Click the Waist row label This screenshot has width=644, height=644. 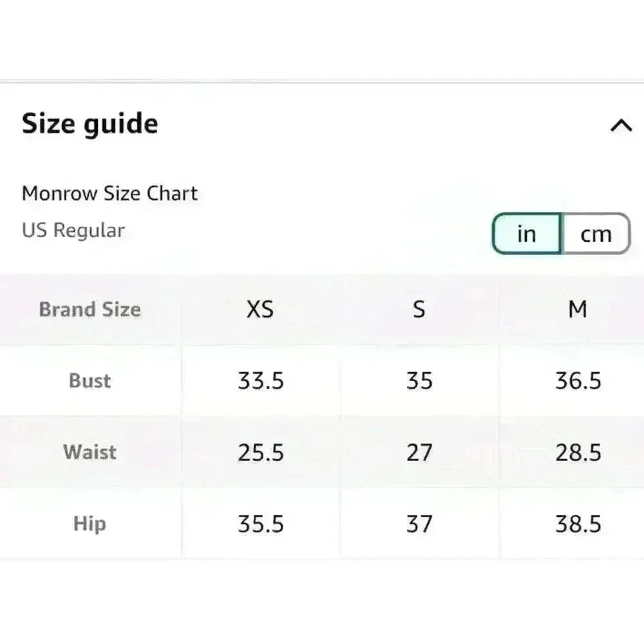coord(90,452)
